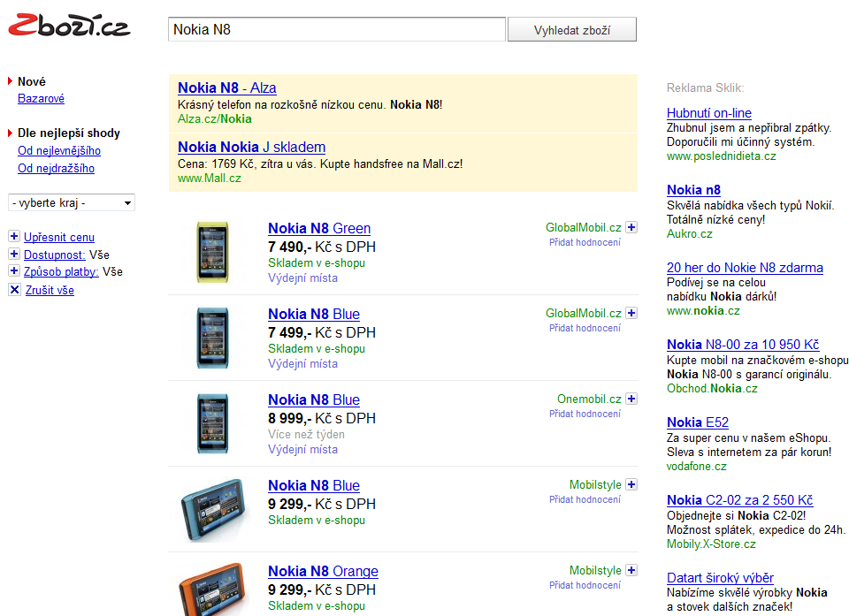This screenshot has height=616, width=849.
Task: Visit the Mobily.X-Store.cz URL
Action: coord(711,544)
